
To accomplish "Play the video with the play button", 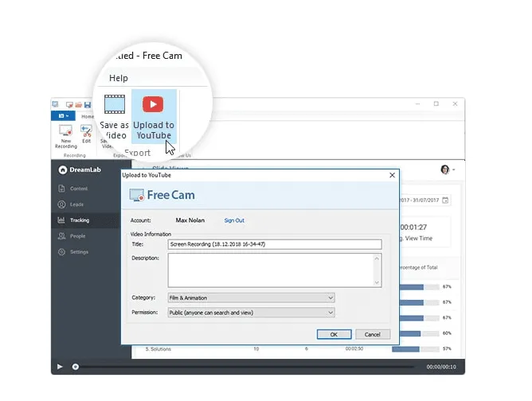I will tap(60, 367).
